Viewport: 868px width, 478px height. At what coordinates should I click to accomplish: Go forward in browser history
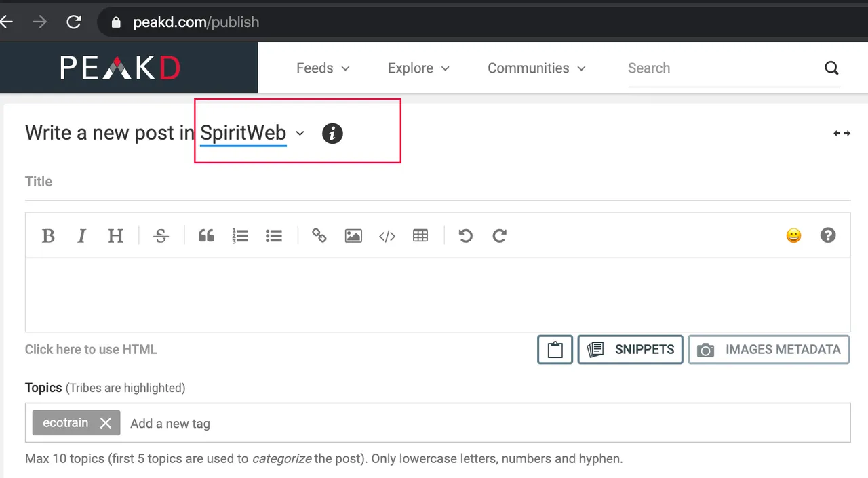pyautogui.click(x=40, y=22)
